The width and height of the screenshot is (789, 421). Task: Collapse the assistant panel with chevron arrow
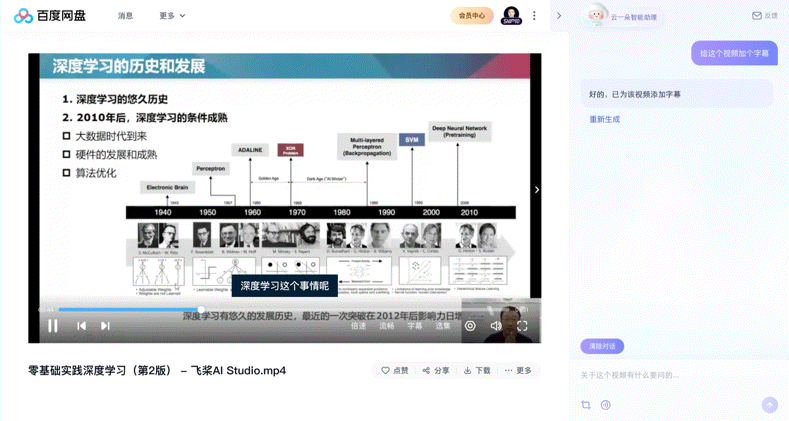(559, 16)
